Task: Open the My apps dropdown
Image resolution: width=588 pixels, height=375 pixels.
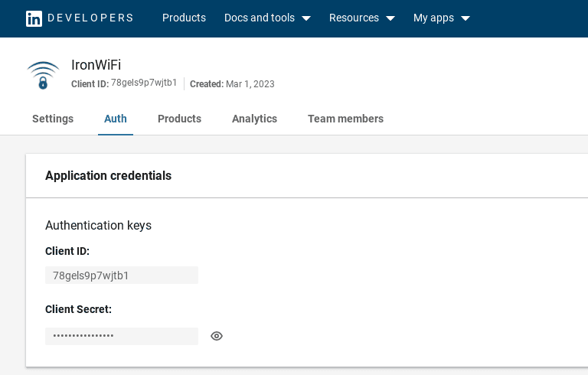Action: 441,18
